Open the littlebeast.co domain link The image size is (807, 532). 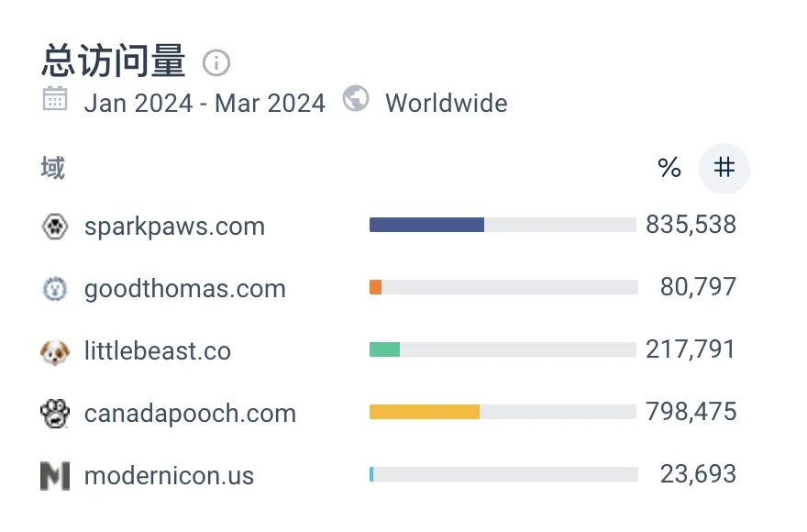(157, 351)
